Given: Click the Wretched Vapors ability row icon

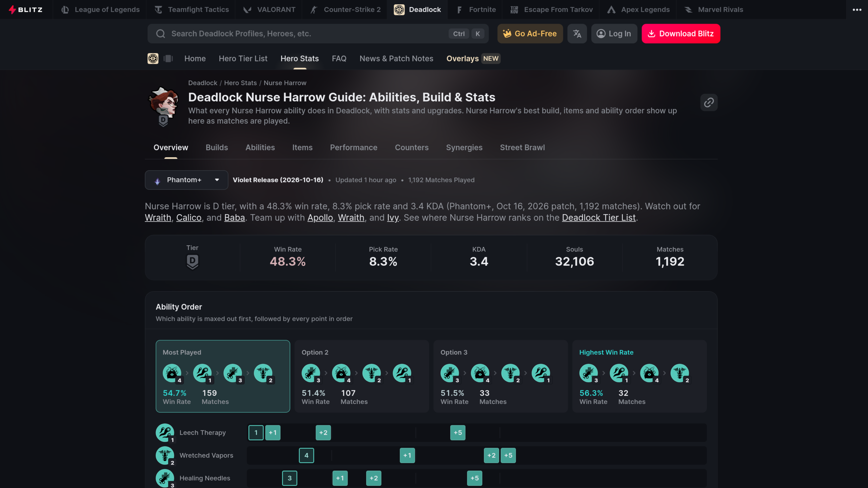Looking at the screenshot, I should click(x=165, y=455).
